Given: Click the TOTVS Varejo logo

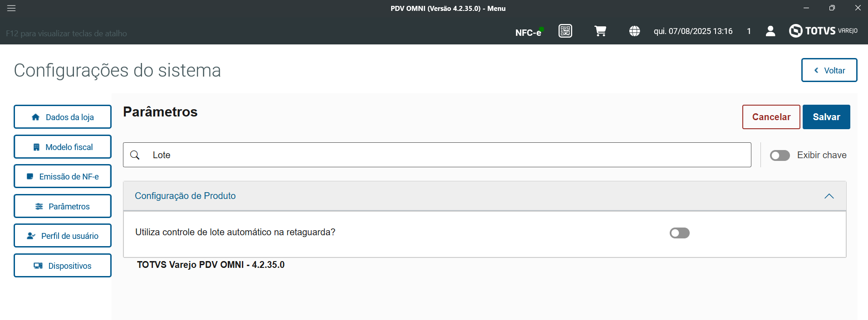Looking at the screenshot, I should click(x=823, y=31).
